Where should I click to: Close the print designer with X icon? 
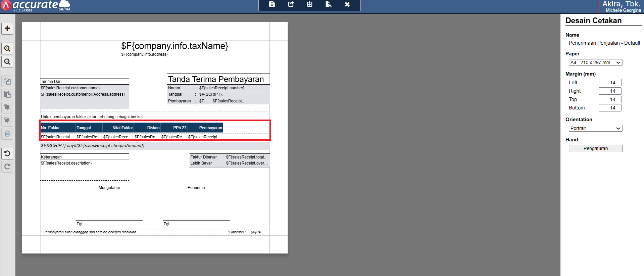tap(347, 4)
